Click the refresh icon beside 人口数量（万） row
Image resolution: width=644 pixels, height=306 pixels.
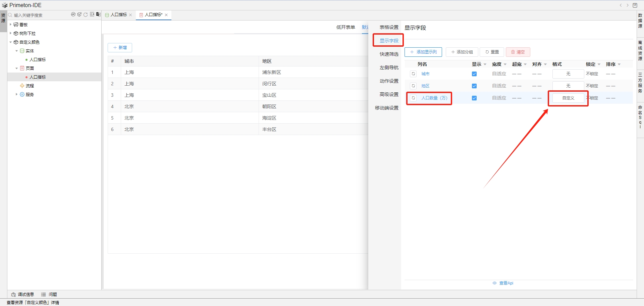point(413,98)
